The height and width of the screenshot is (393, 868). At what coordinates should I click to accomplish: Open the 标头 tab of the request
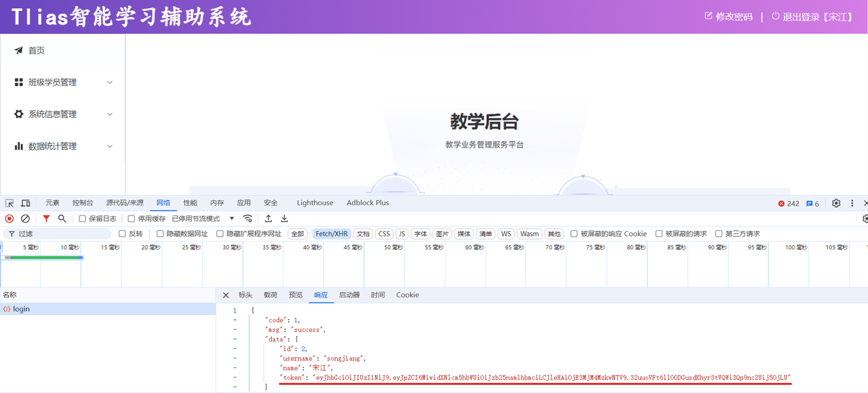pyautogui.click(x=245, y=295)
